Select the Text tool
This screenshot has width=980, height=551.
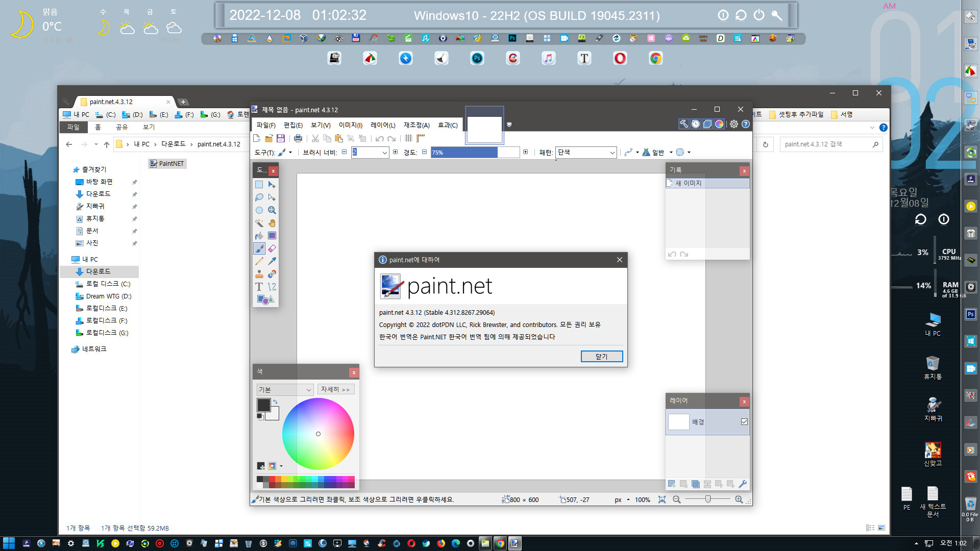[x=259, y=287]
